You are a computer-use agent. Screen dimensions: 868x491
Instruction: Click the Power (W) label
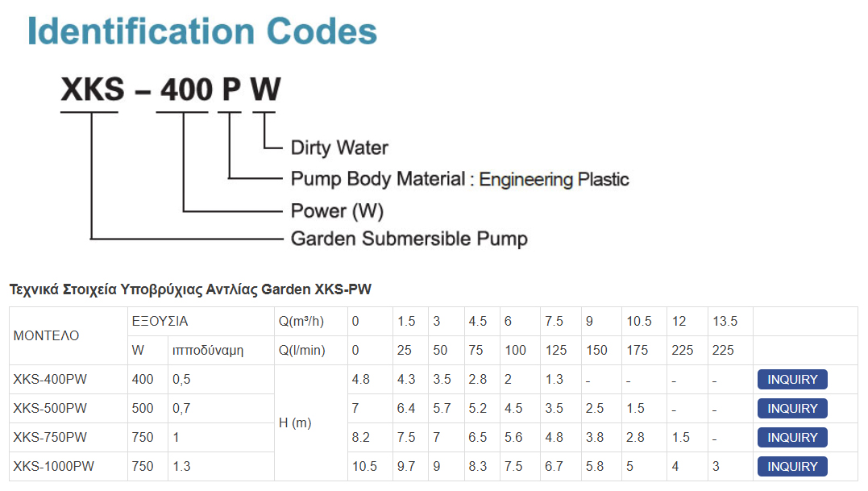point(337,211)
